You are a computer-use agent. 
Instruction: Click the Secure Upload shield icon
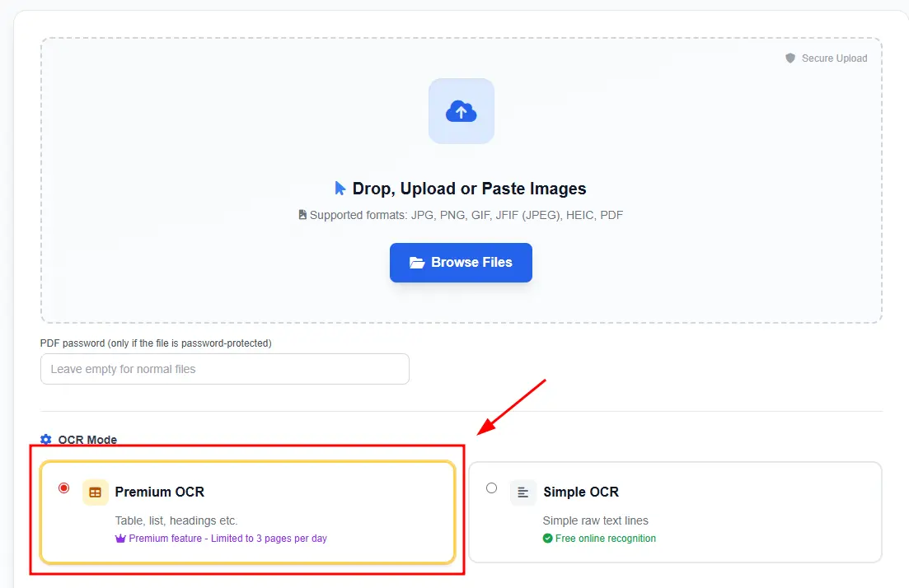point(790,58)
